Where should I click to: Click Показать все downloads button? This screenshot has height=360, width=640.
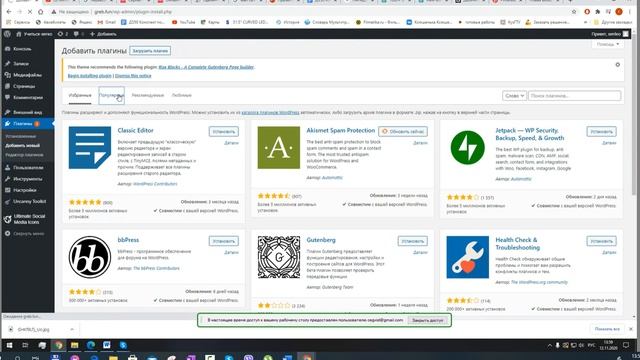607,329
